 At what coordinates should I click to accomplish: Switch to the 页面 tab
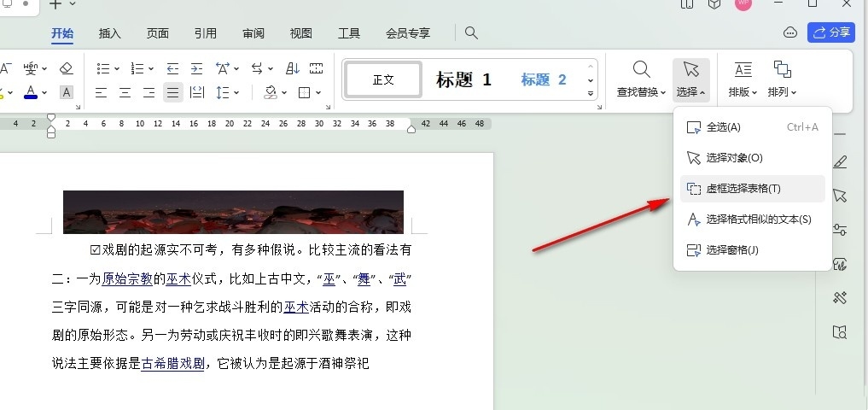click(158, 33)
